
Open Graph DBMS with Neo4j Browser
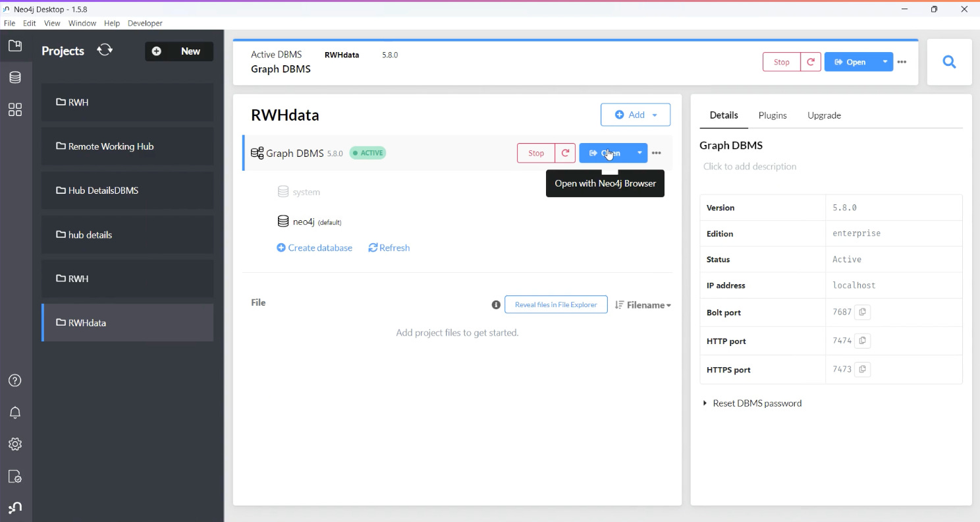click(x=605, y=153)
